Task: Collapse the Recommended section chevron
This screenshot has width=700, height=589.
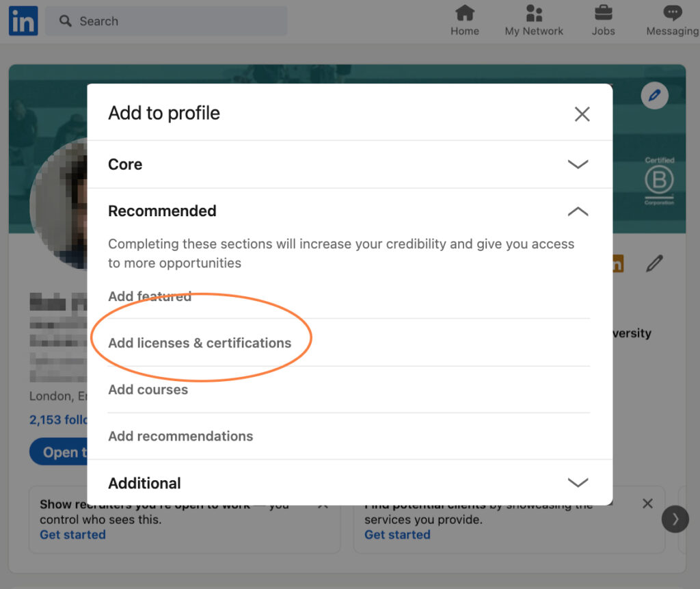Action: coord(578,211)
